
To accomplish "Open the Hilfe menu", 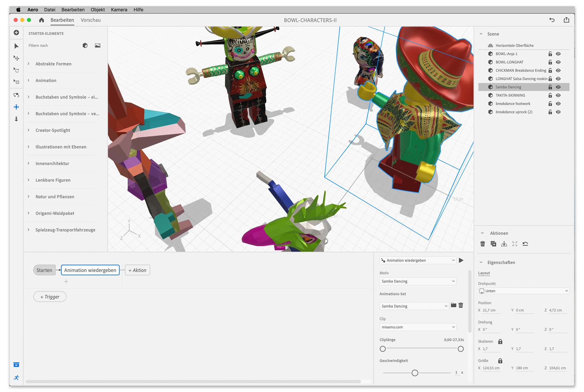I will [x=138, y=9].
